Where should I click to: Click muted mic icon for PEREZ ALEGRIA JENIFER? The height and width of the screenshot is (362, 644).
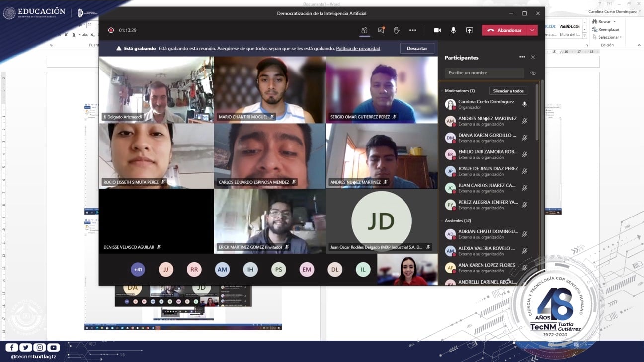[x=524, y=205]
